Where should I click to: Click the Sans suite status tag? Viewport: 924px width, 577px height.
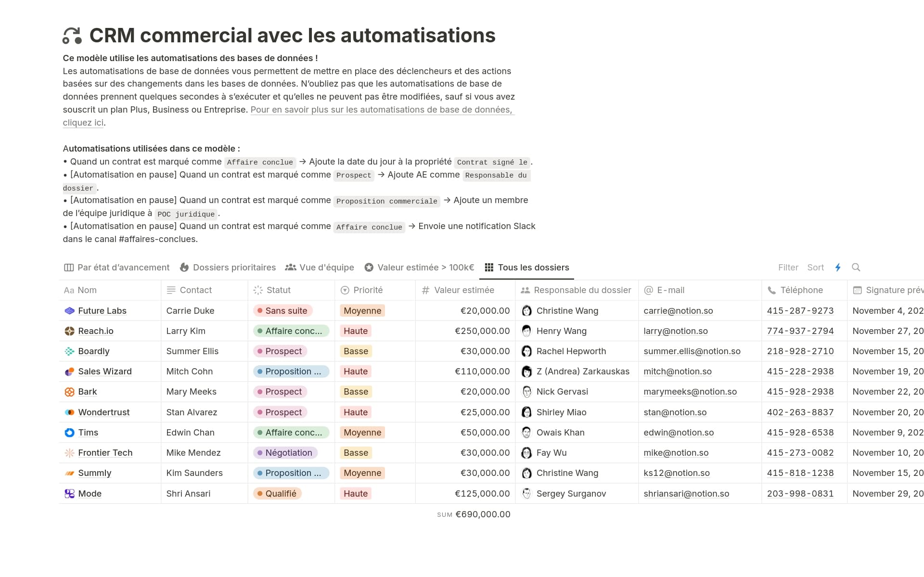click(x=283, y=311)
